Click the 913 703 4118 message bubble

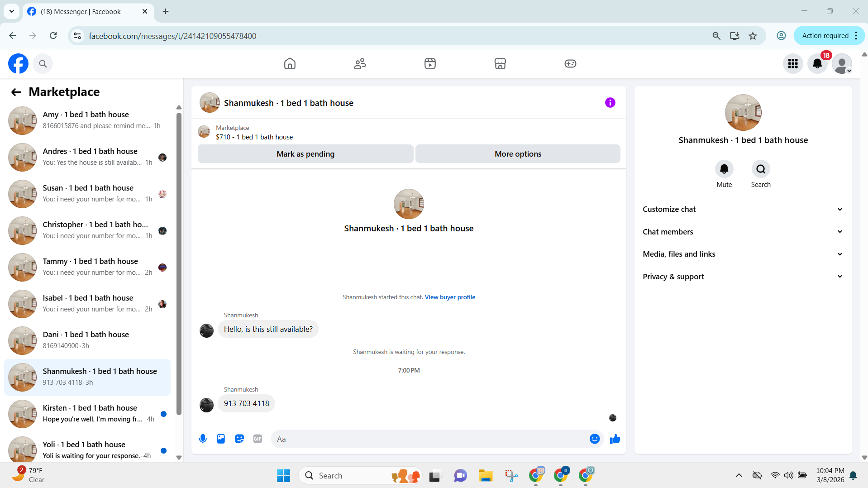coord(246,404)
